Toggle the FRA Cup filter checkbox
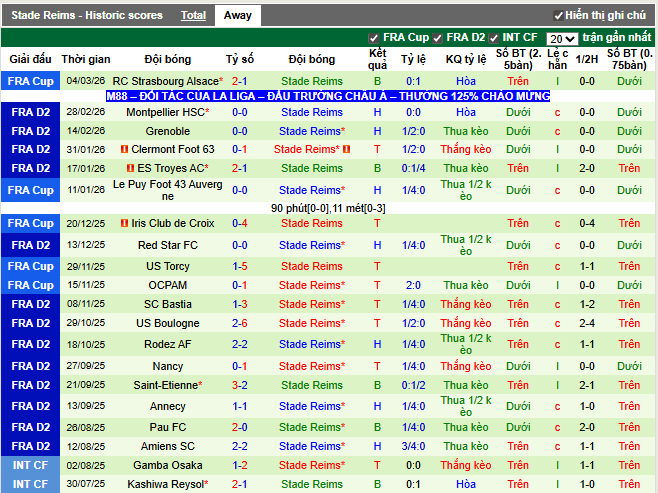 (x=374, y=38)
